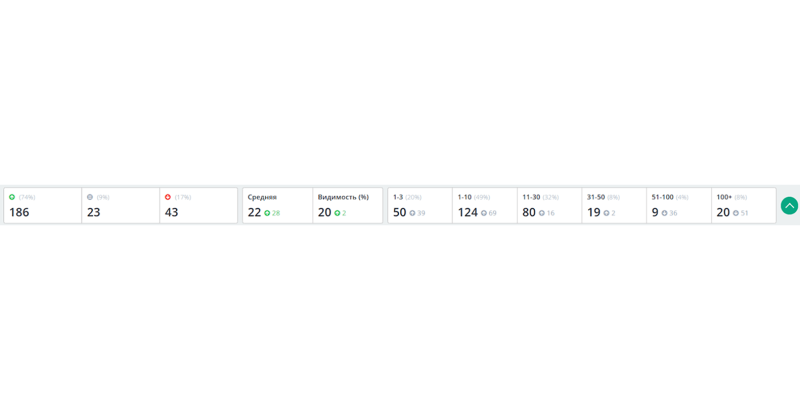The width and height of the screenshot is (800, 410).
Task: Click gray change icon in 1-3 card
Action: click(x=412, y=213)
